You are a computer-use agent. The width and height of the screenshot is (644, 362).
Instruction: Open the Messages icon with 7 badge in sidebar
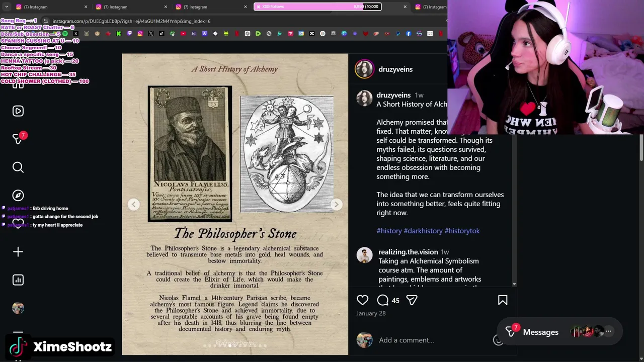(18, 139)
